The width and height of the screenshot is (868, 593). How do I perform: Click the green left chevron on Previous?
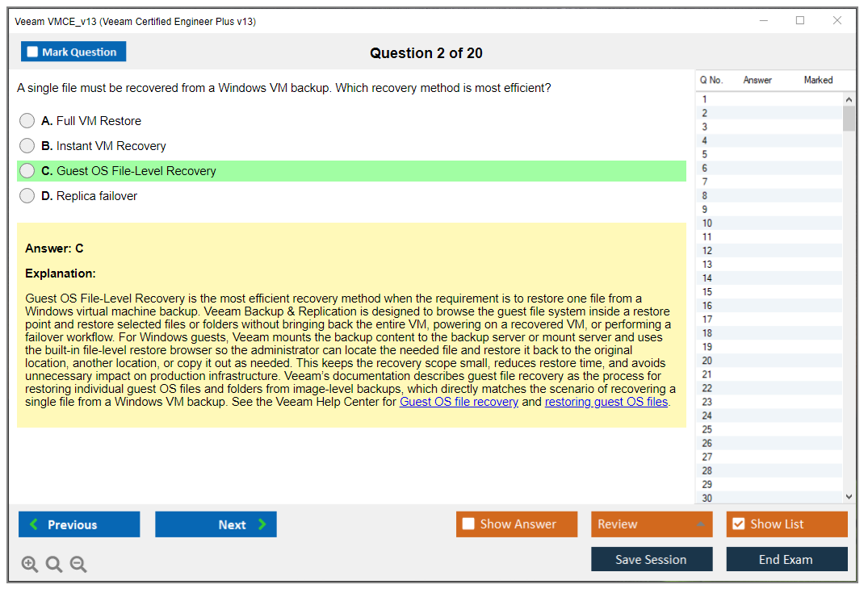point(34,524)
